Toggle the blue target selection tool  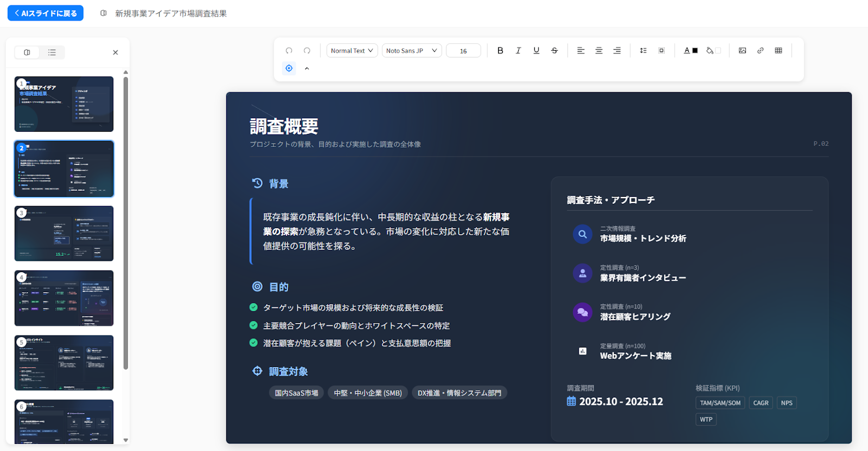pos(289,68)
